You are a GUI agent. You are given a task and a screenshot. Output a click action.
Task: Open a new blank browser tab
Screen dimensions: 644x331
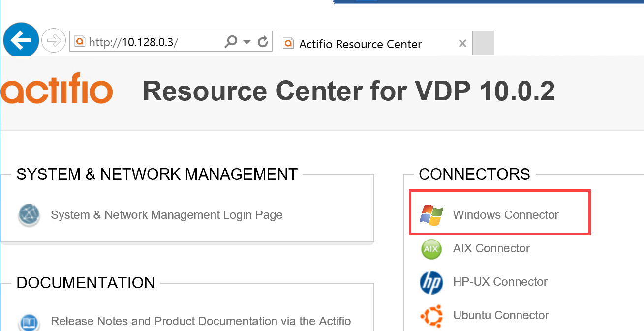483,43
